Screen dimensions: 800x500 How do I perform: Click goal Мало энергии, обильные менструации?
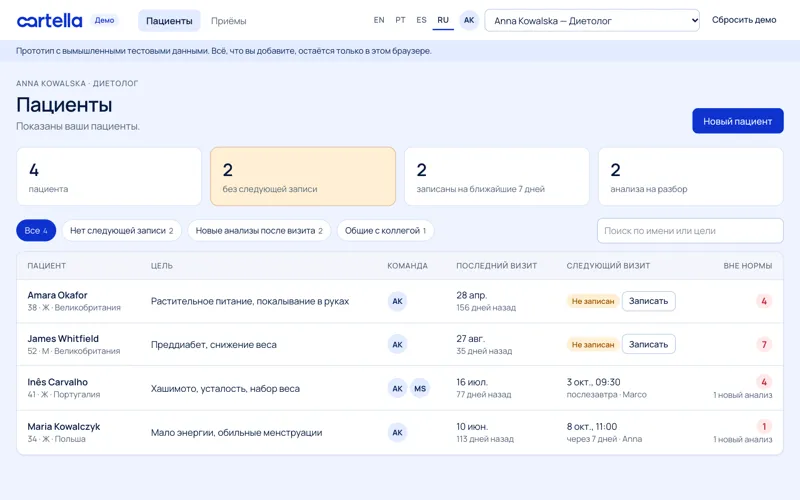236,433
